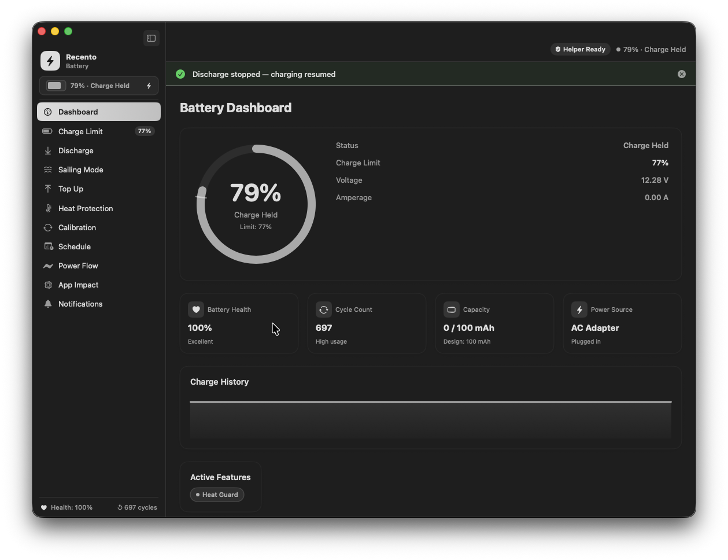The width and height of the screenshot is (728, 560).
Task: Click the Charge History graph
Action: click(x=431, y=419)
